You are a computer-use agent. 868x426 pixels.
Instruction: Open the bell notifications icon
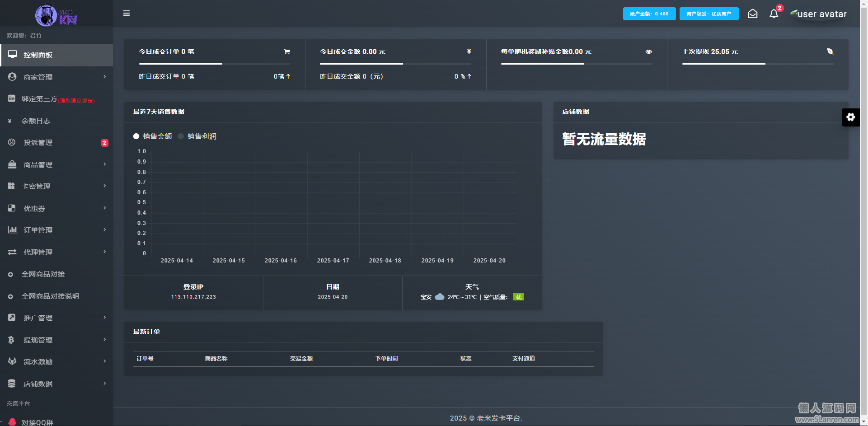coord(774,14)
